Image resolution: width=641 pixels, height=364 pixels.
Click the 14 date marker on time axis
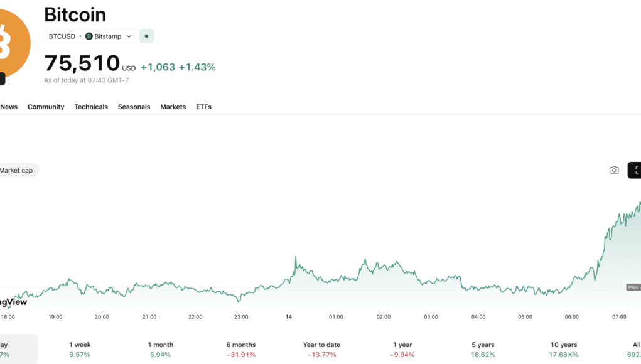coord(289,317)
